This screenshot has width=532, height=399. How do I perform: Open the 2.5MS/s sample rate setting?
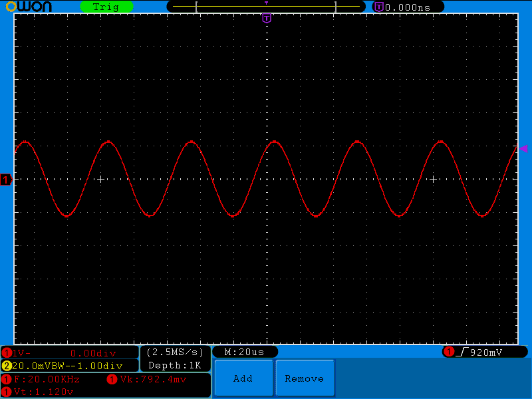point(175,352)
